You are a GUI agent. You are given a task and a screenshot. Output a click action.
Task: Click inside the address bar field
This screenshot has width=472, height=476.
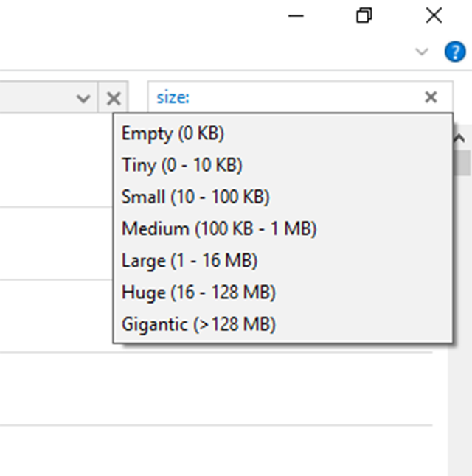[x=37, y=98]
